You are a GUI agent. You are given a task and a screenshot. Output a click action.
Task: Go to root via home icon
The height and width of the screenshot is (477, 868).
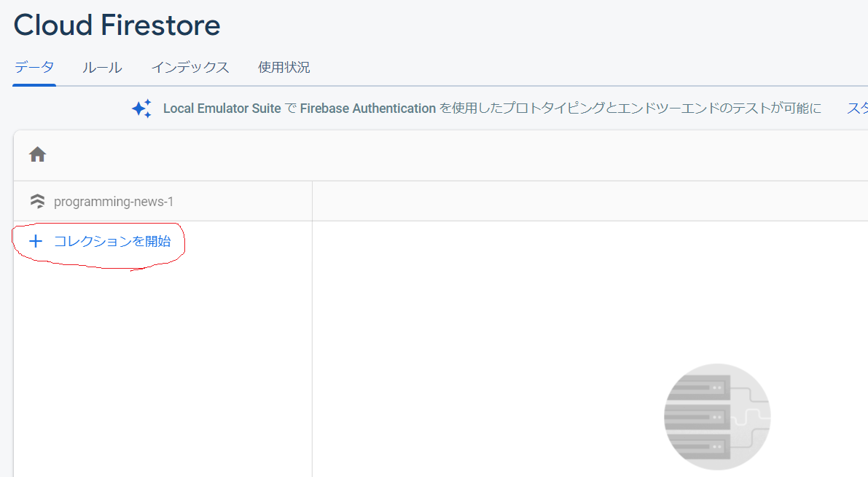pyautogui.click(x=38, y=154)
